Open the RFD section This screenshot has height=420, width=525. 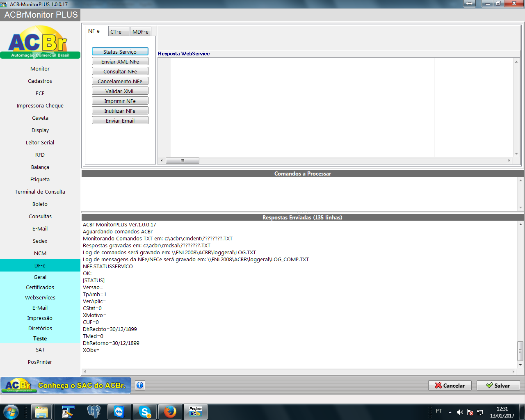[x=40, y=155]
